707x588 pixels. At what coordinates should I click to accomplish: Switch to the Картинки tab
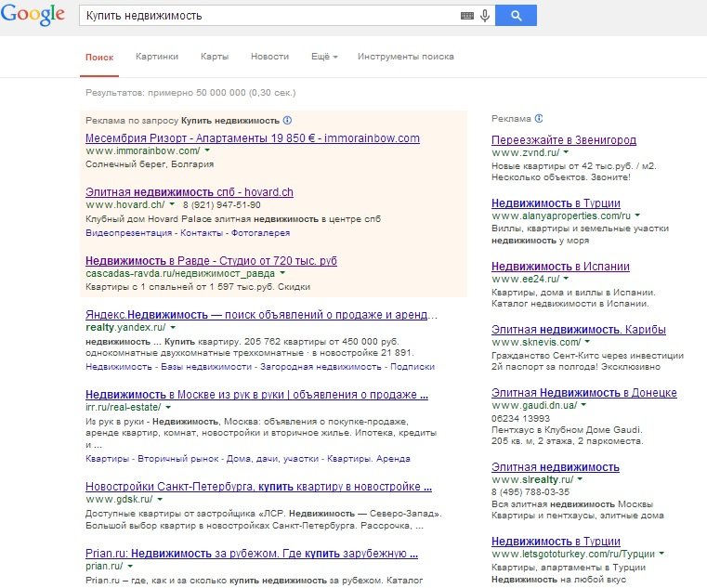[157, 57]
